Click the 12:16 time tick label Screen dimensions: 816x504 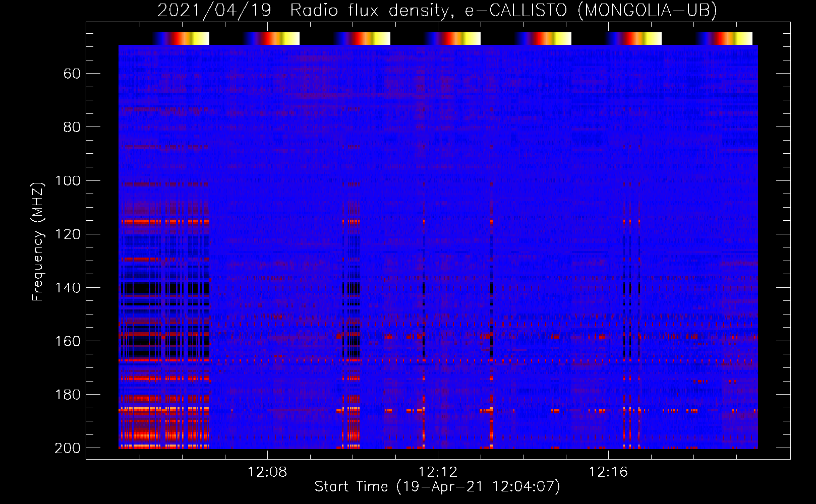coord(609,472)
